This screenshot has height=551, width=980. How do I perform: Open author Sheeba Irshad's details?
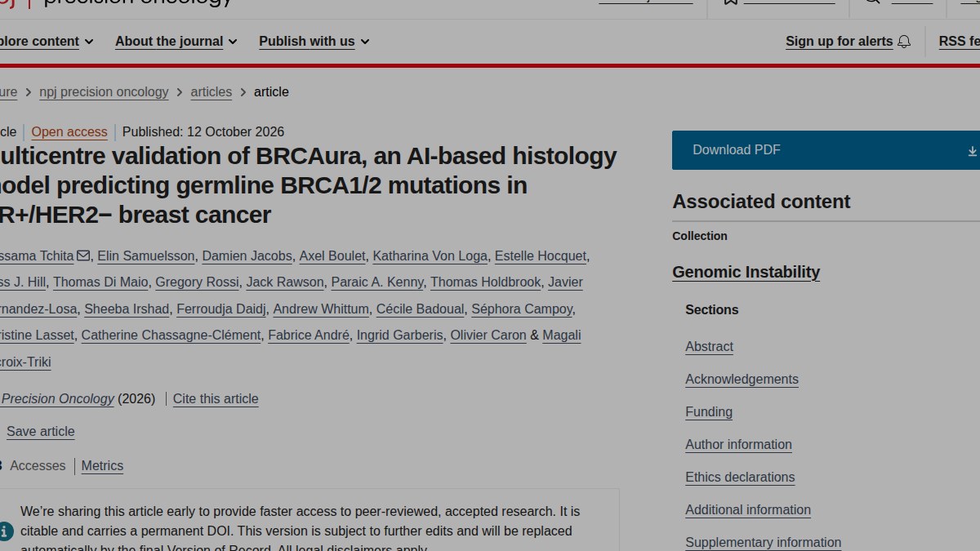[127, 309]
